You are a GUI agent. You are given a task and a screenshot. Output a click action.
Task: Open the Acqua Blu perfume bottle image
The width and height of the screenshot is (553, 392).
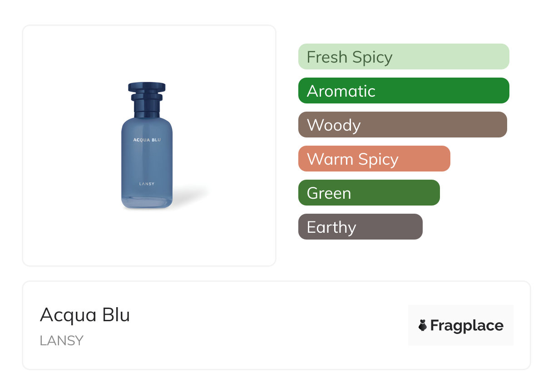pyautogui.click(x=147, y=150)
